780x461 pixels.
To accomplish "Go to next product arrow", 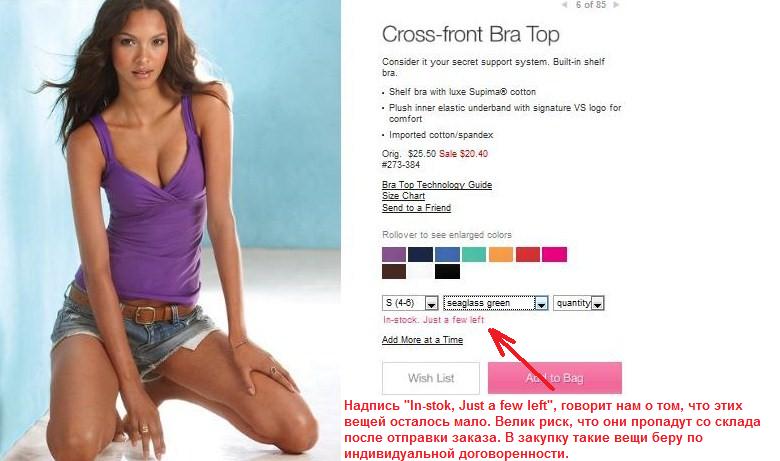I will [616, 4].
